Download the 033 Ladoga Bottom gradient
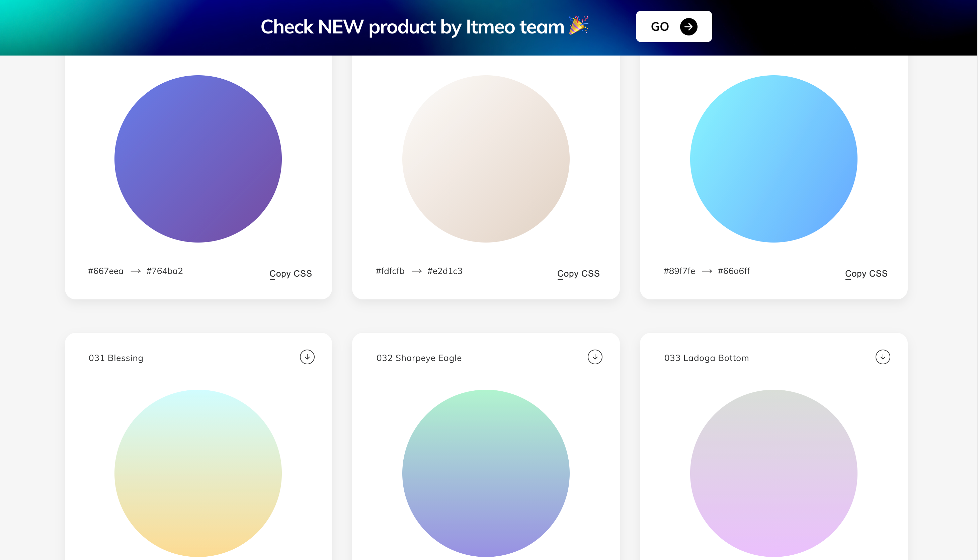 [883, 357]
